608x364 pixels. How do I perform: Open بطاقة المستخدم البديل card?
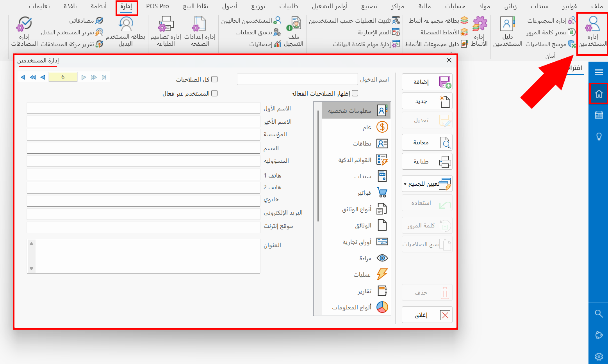[126, 31]
